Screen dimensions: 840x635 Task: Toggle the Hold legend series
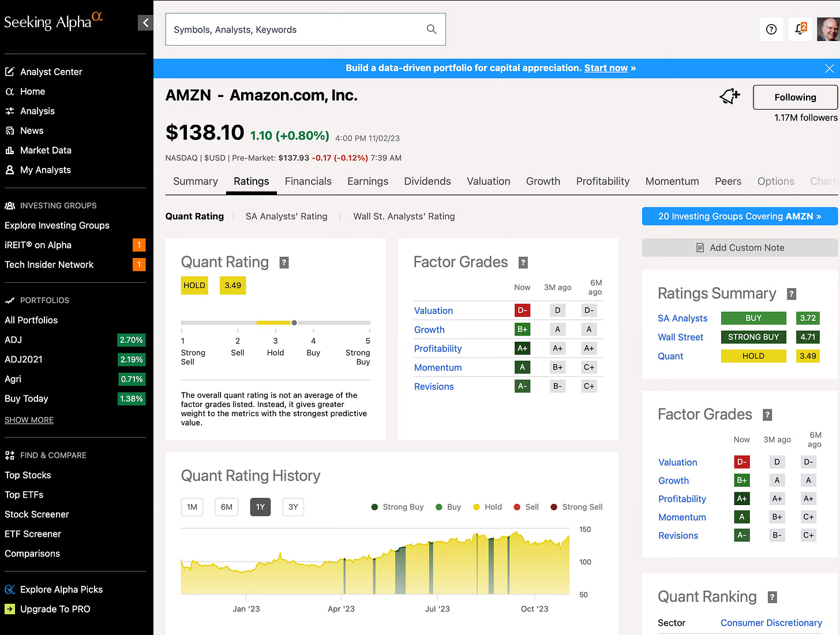(x=487, y=507)
